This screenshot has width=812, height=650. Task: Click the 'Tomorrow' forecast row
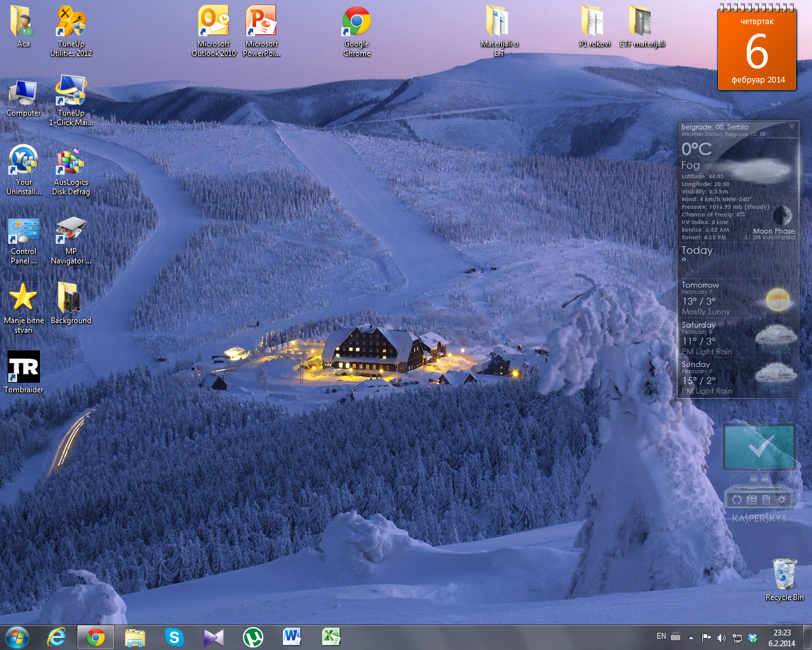pos(738,298)
